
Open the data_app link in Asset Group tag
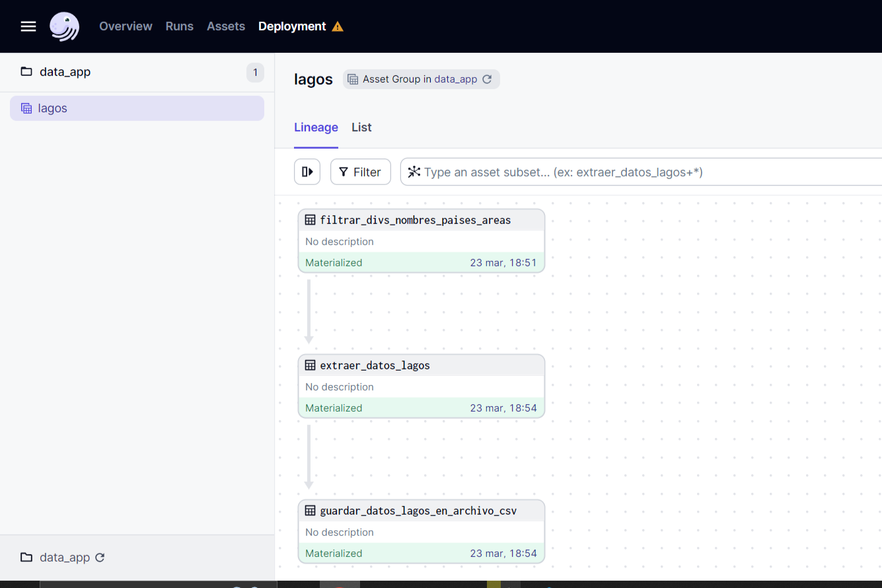point(455,79)
